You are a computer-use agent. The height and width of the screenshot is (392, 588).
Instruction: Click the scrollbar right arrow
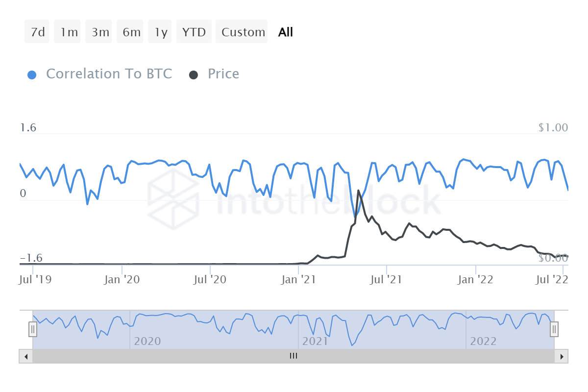coord(562,356)
